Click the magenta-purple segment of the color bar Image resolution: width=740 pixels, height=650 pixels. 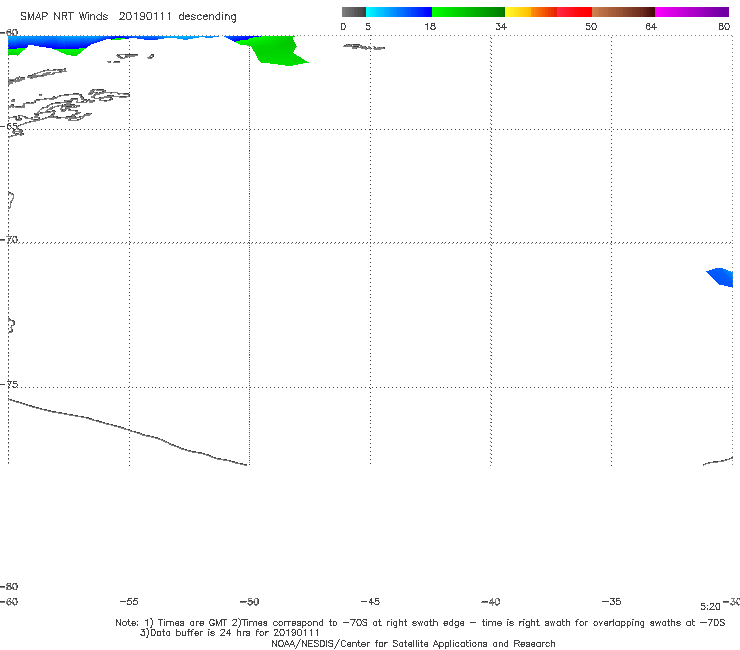[692, 12]
